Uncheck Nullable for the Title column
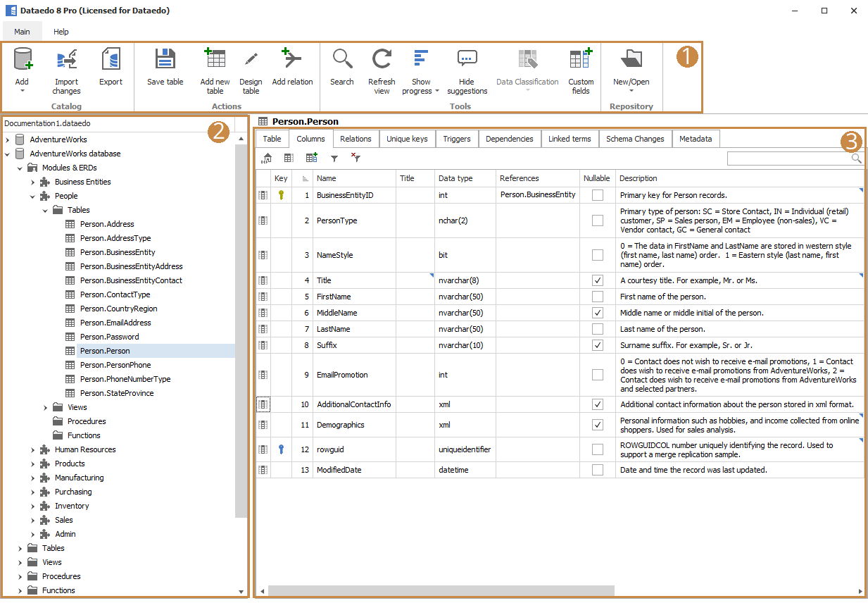 click(598, 280)
